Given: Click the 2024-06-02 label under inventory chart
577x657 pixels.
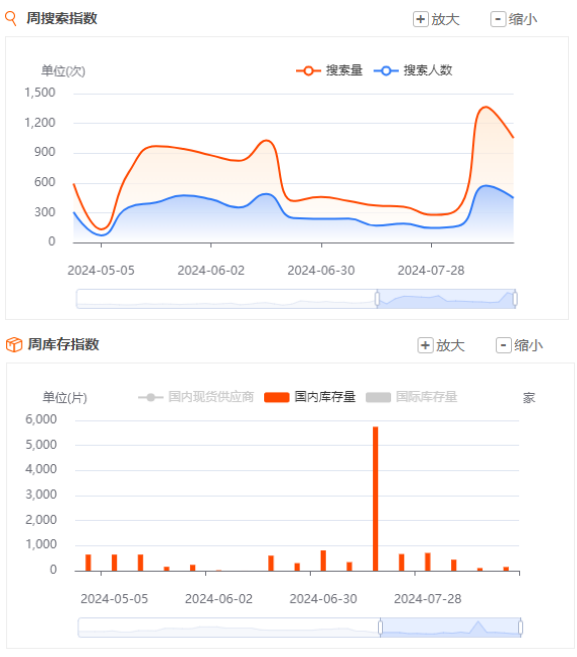Looking at the screenshot, I should (x=219, y=599).
